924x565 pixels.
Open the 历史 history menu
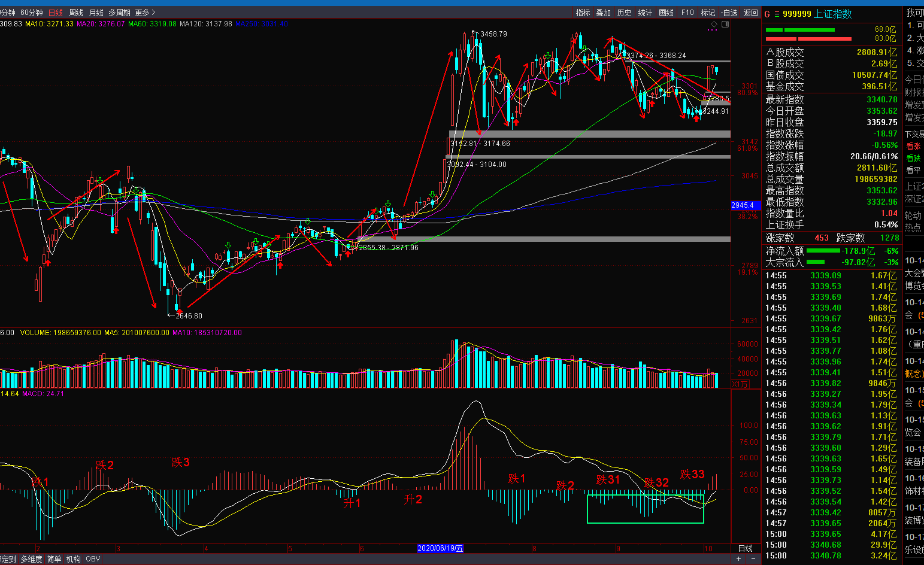[x=624, y=13]
